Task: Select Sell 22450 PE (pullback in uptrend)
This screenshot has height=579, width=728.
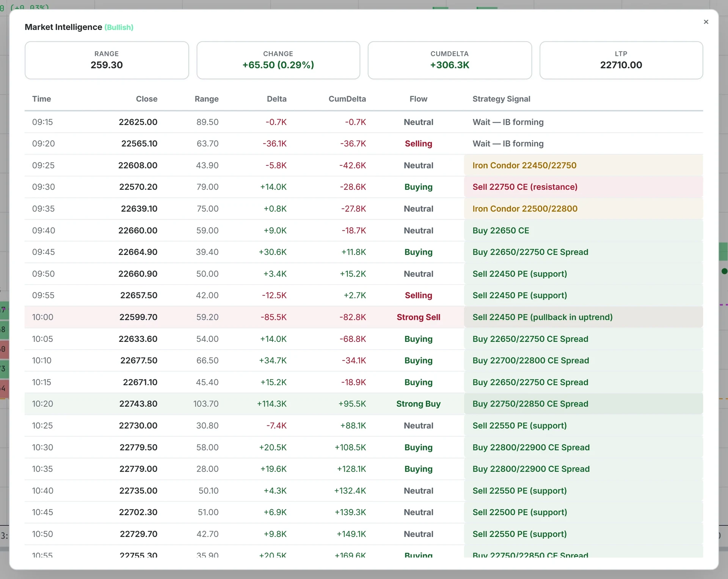Action: pos(583,317)
